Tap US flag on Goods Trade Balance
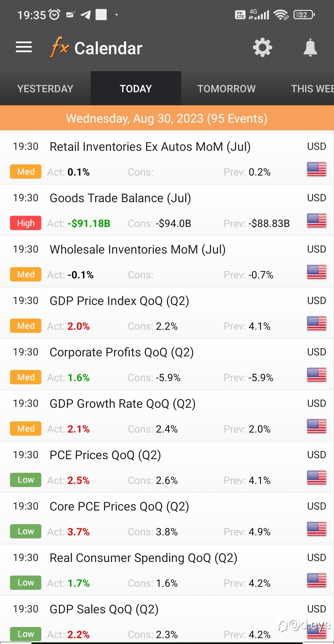This screenshot has width=334, height=644. pyautogui.click(x=316, y=221)
